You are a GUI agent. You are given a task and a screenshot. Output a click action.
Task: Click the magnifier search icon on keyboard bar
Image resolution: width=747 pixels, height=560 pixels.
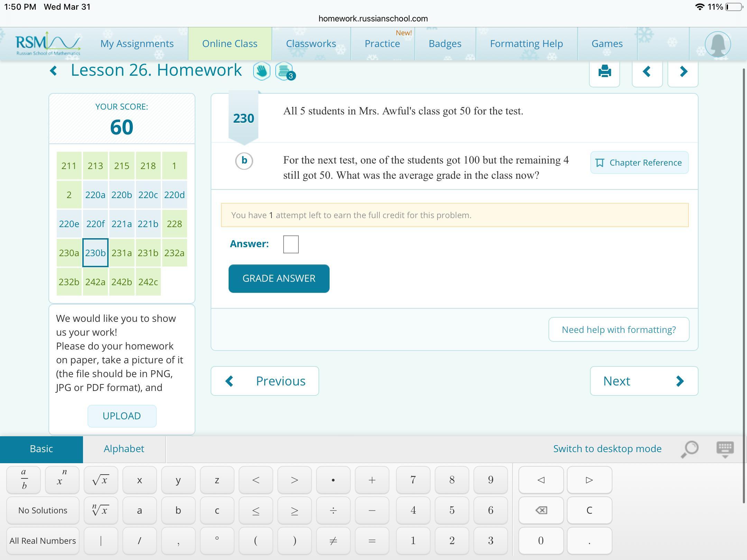coord(689,449)
